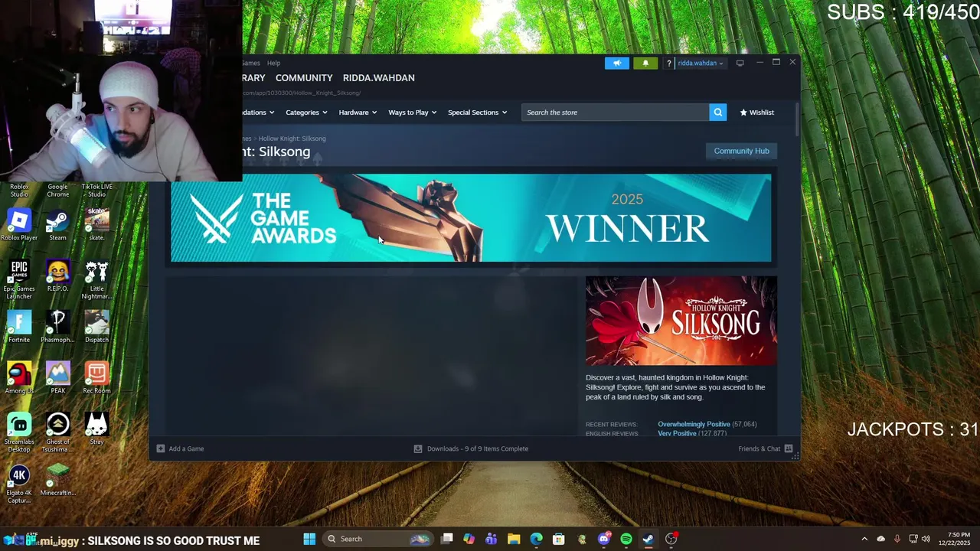Click Steam store page vertical scrollbar
This screenshot has width=980, height=551.
[797, 120]
